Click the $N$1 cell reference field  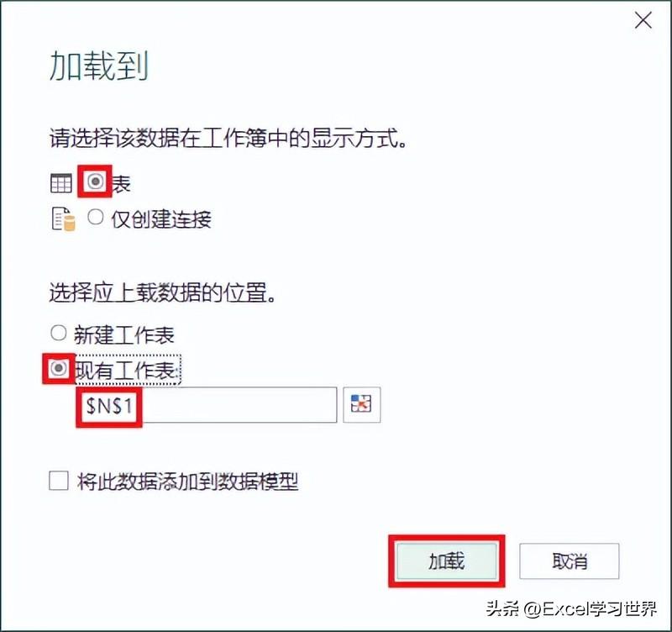(x=206, y=405)
